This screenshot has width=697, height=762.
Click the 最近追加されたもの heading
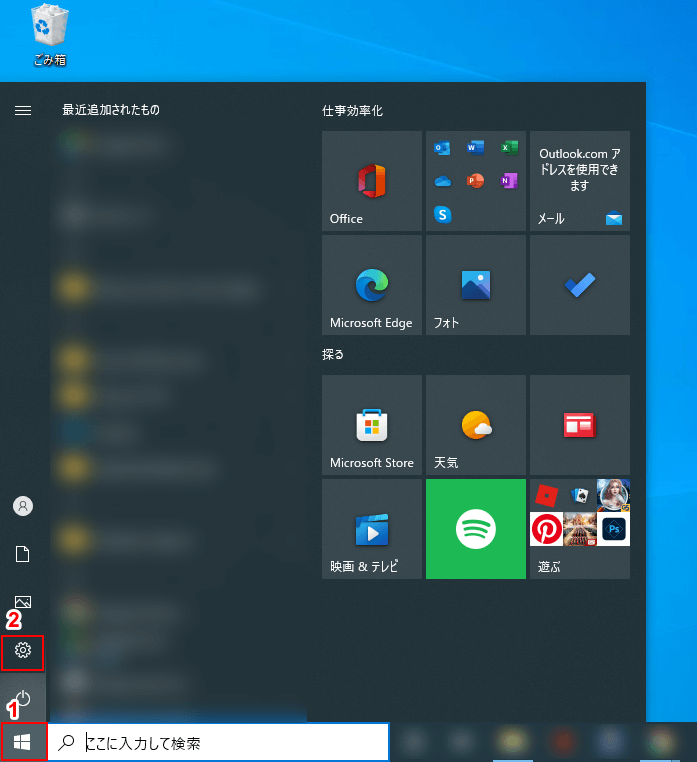click(111, 110)
